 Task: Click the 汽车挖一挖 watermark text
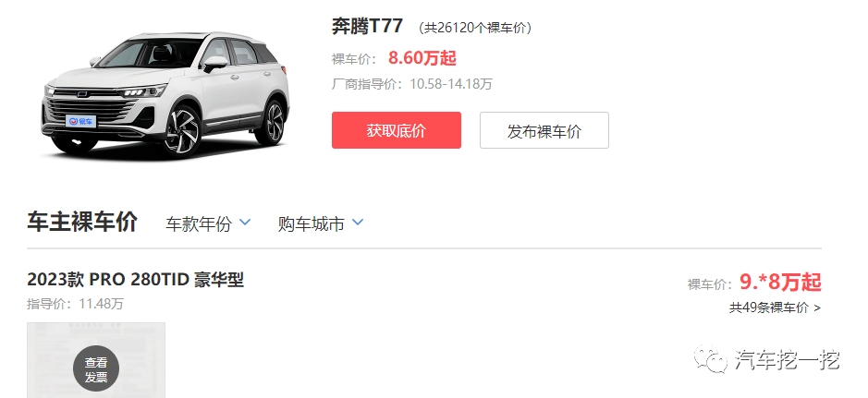pos(788,360)
